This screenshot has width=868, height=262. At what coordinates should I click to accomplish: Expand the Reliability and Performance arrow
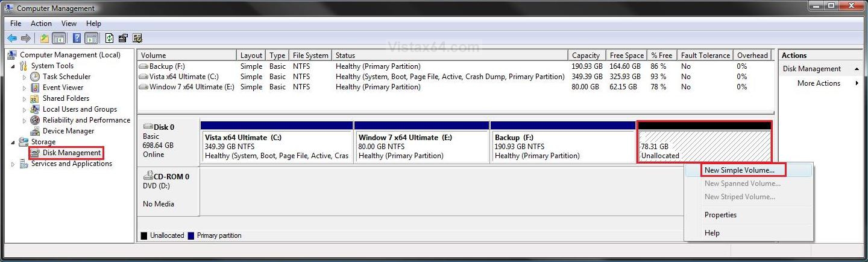click(24, 120)
